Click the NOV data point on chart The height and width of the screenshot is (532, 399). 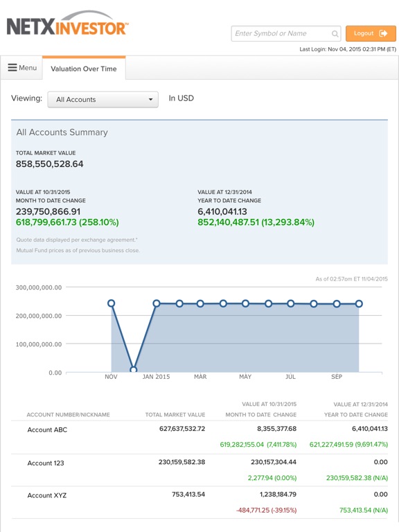pos(111,303)
